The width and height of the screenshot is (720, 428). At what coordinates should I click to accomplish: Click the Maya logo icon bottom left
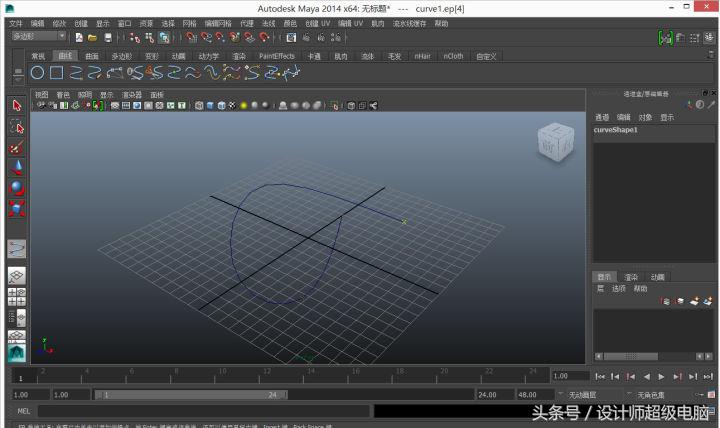point(17,353)
